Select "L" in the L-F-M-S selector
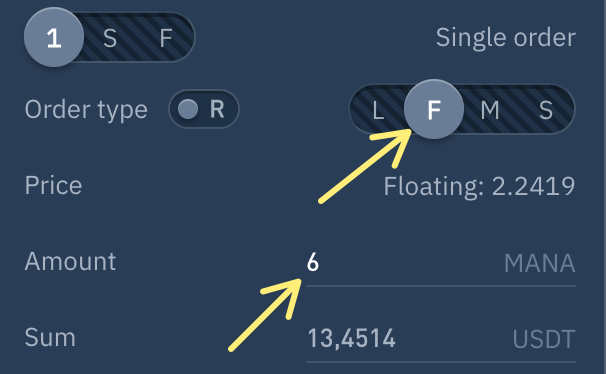The height and width of the screenshot is (374, 606). [378, 110]
